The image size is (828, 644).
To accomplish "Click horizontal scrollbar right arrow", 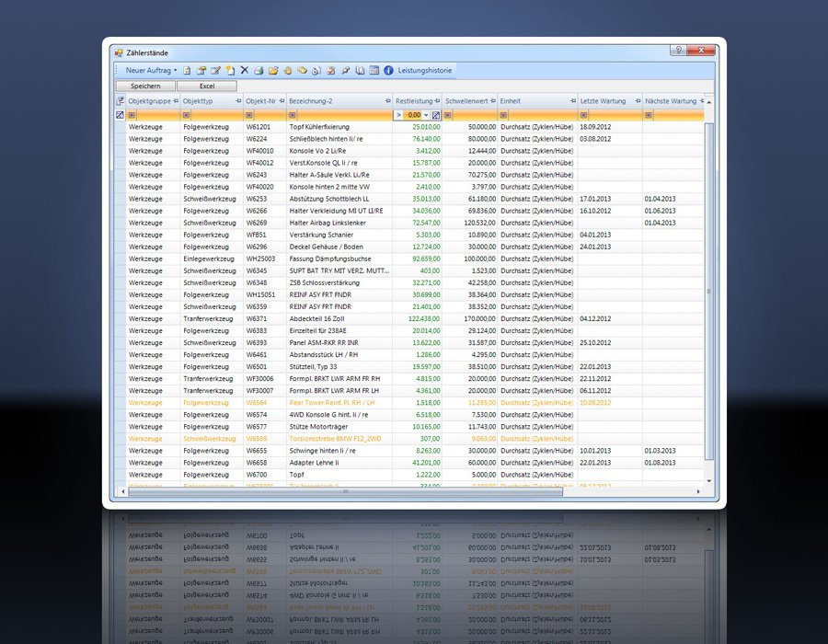I will pyautogui.click(x=698, y=491).
